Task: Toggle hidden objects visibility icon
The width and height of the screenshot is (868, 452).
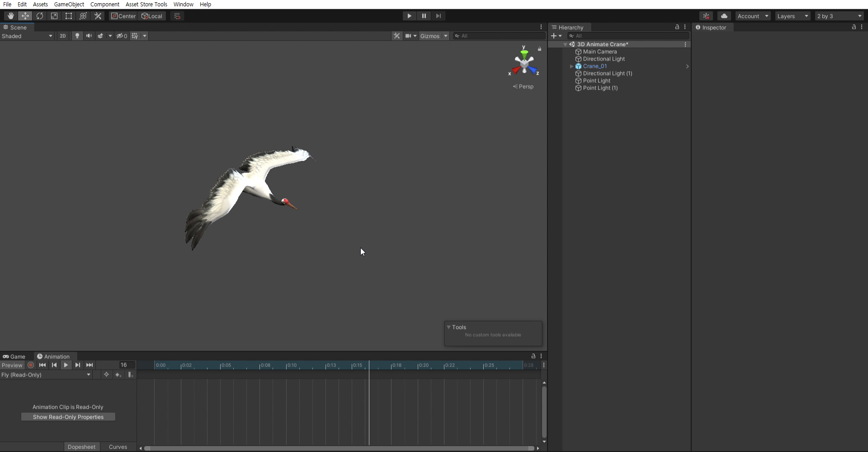Action: pos(122,36)
